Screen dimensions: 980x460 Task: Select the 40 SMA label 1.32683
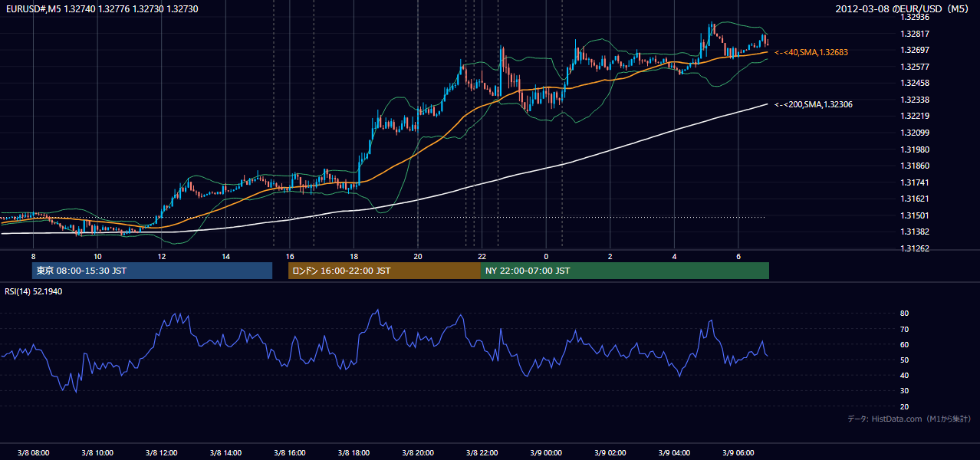pos(811,52)
